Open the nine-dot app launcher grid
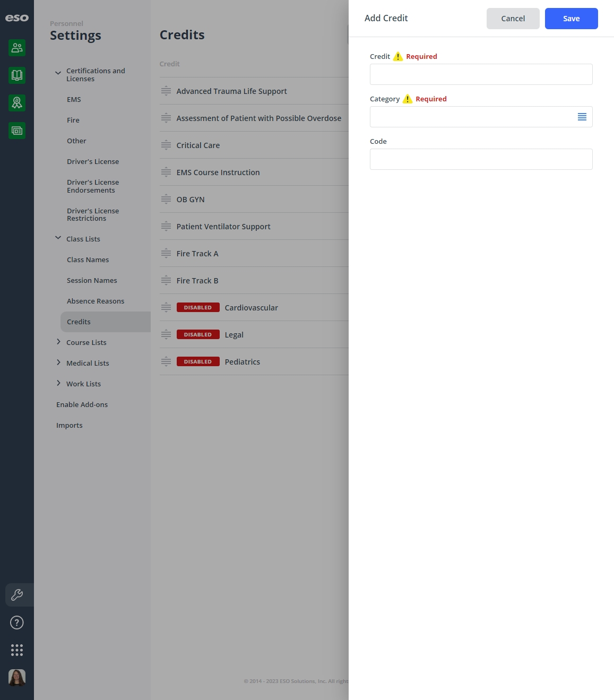This screenshot has height=700, width=614. (x=17, y=650)
